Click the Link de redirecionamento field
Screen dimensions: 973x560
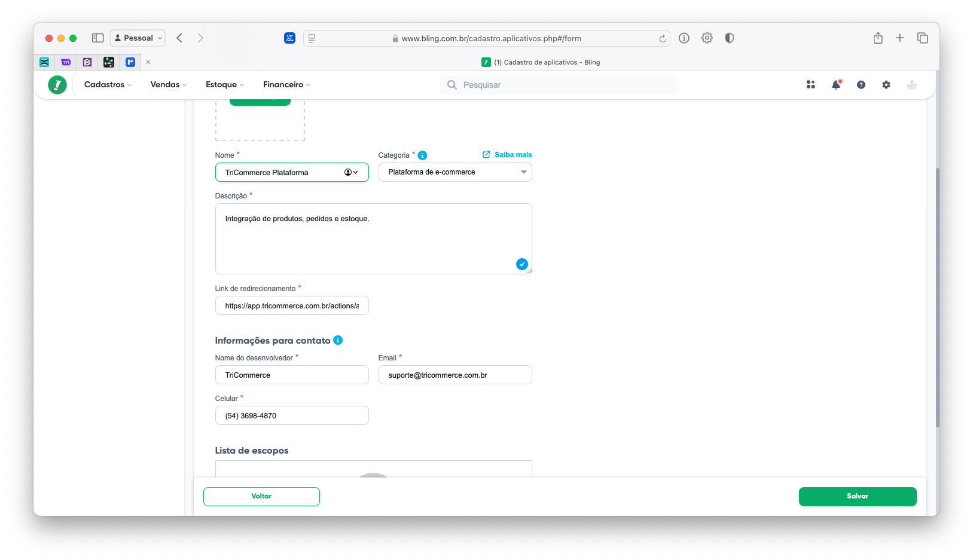(x=292, y=305)
